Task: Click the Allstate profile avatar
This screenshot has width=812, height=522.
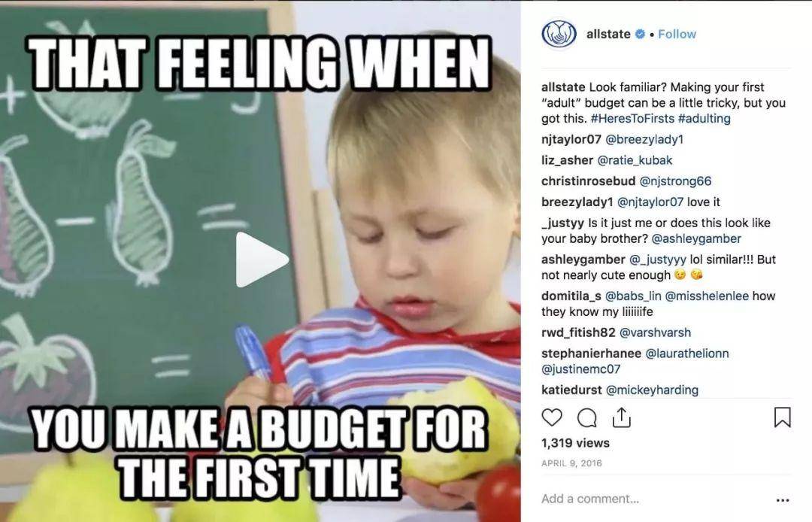Action: pyautogui.click(x=559, y=34)
